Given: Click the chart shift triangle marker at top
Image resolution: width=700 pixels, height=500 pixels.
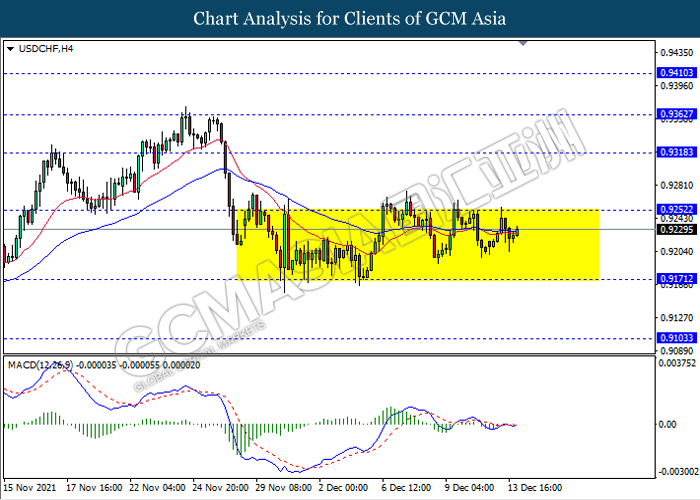Looking at the screenshot, I should click(523, 43).
